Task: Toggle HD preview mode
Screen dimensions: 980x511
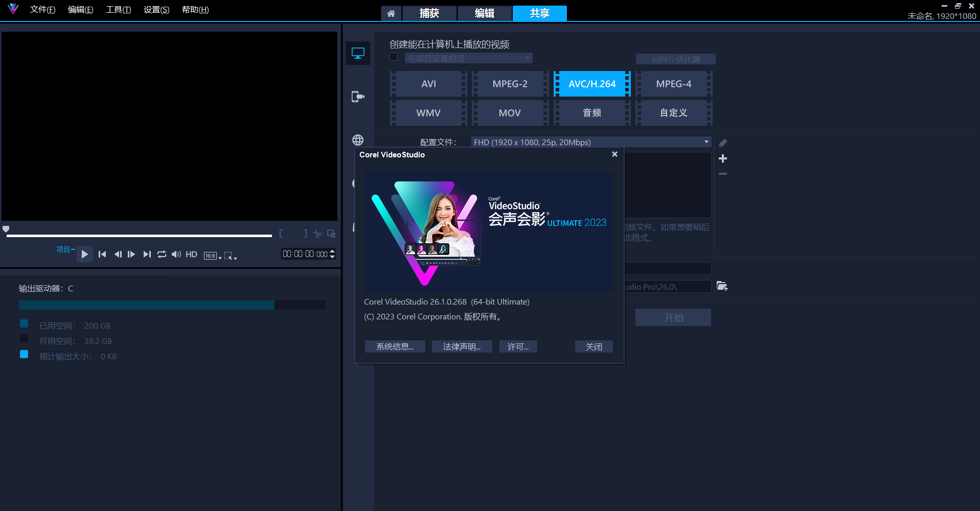Action: tap(191, 254)
